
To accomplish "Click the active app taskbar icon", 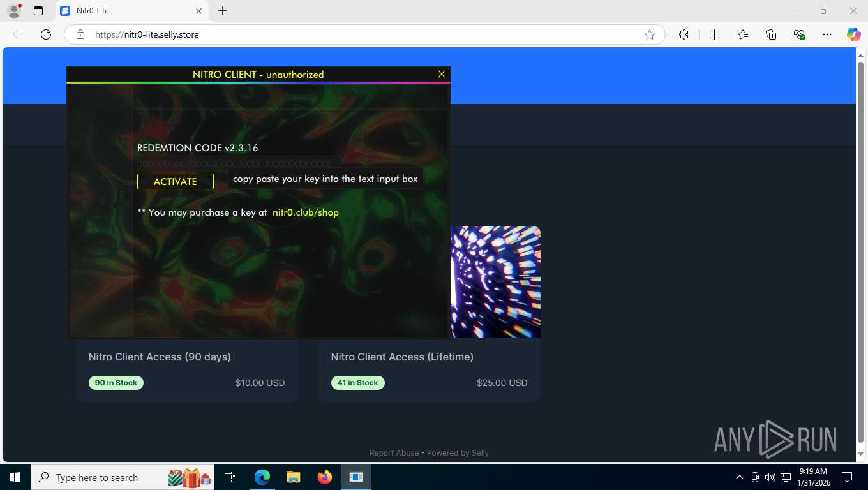I will pyautogui.click(x=356, y=477).
